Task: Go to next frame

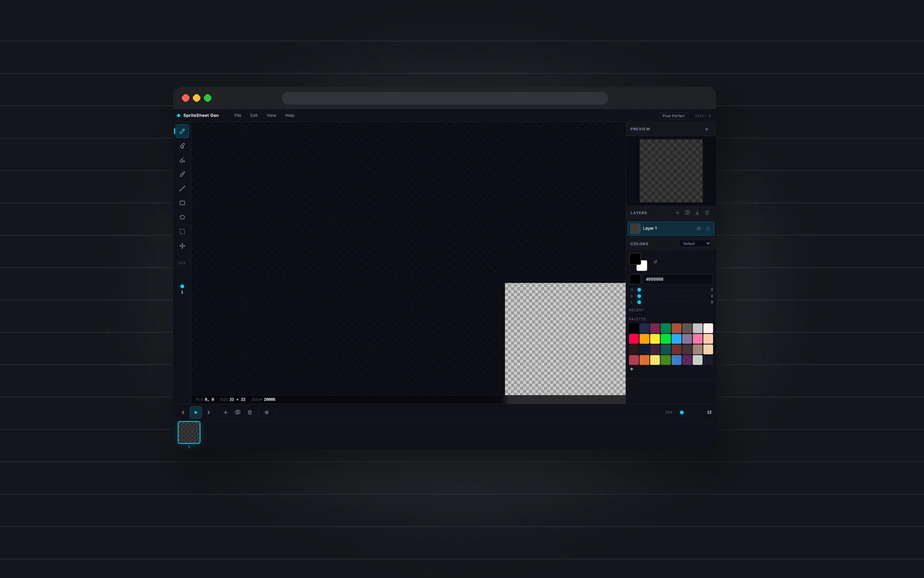Action: tap(208, 413)
